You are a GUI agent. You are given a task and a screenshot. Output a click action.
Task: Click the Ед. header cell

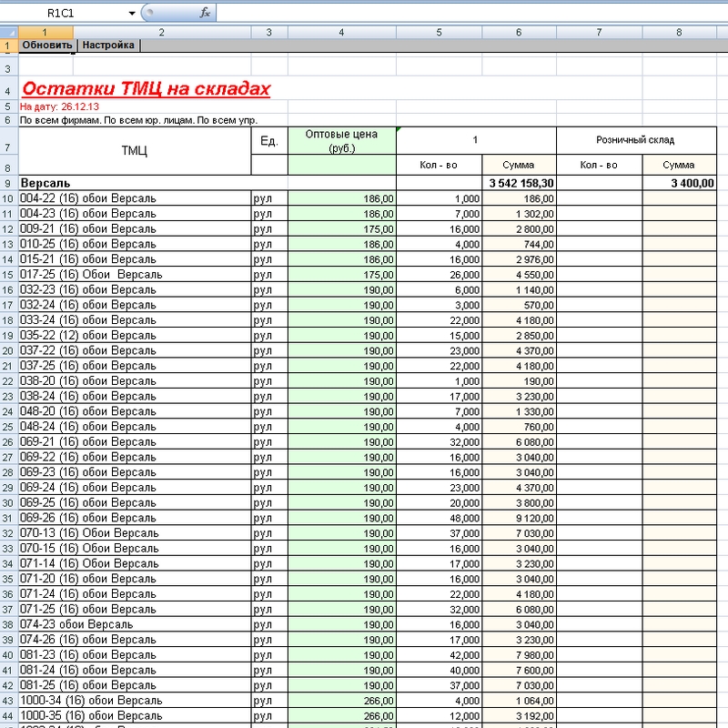(269, 141)
